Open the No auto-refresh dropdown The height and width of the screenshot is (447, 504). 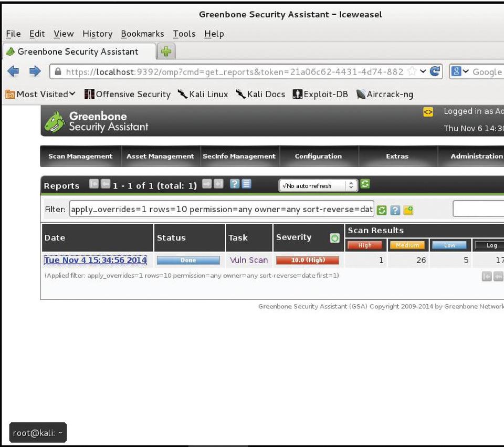tap(318, 185)
